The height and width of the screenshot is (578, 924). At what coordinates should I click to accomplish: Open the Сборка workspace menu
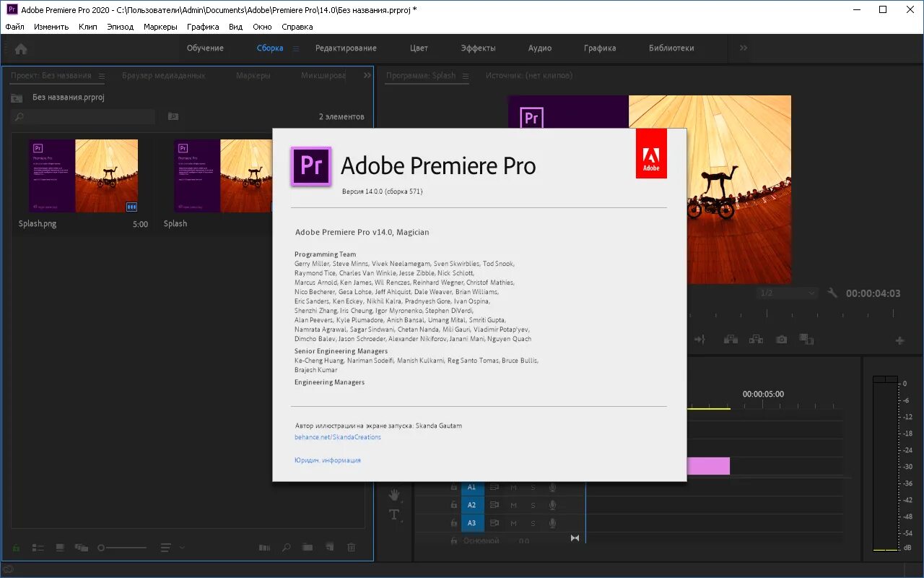[295, 48]
